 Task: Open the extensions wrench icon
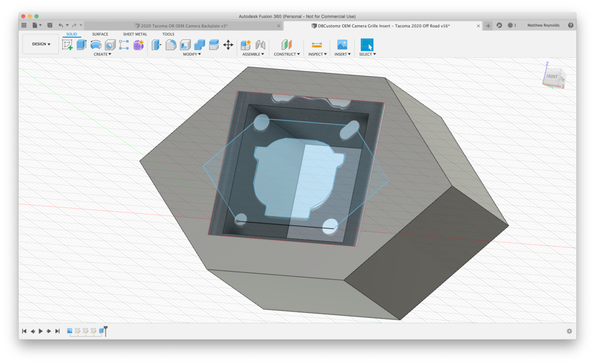499,26
